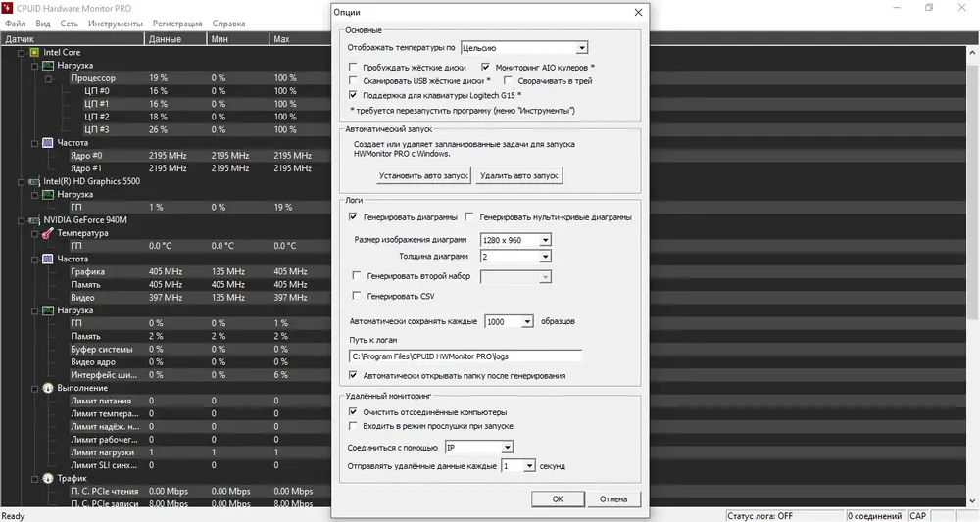The image size is (980, 522).
Task: Click the Intel HD Graphics 5500 icon
Action: (34, 181)
